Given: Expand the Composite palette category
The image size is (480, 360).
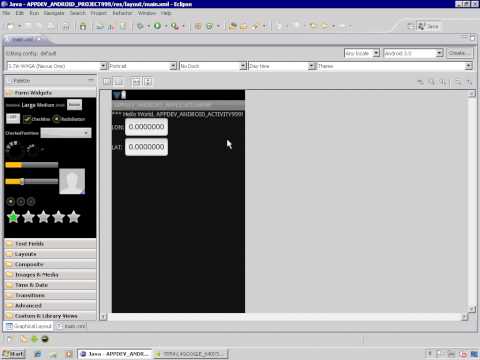Looking at the screenshot, I should [x=50, y=264].
